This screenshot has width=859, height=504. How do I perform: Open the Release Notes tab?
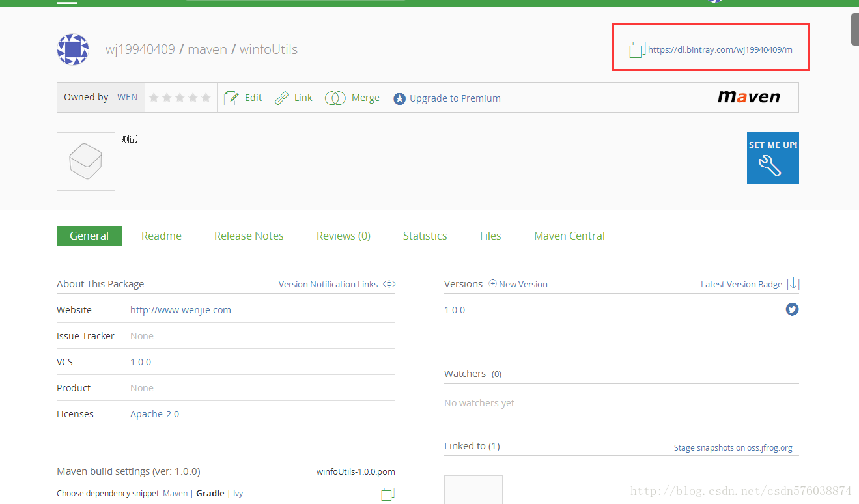249,236
